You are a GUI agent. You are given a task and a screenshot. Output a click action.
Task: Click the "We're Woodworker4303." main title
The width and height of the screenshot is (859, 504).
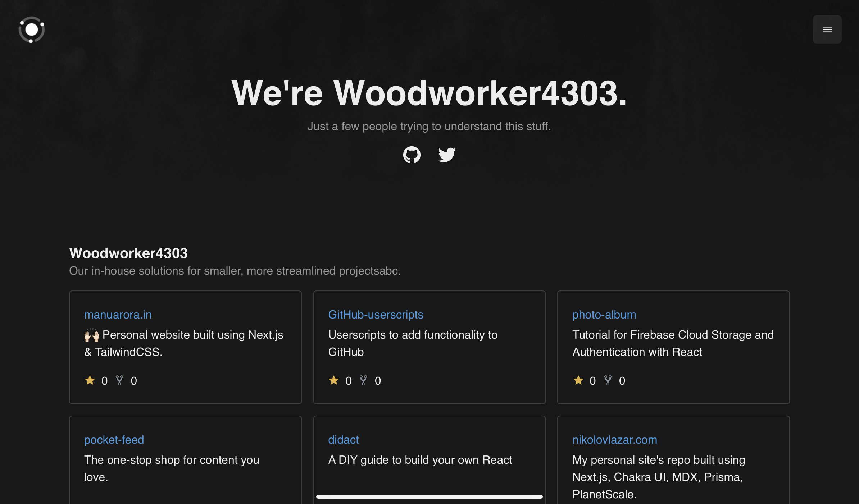pos(429,93)
